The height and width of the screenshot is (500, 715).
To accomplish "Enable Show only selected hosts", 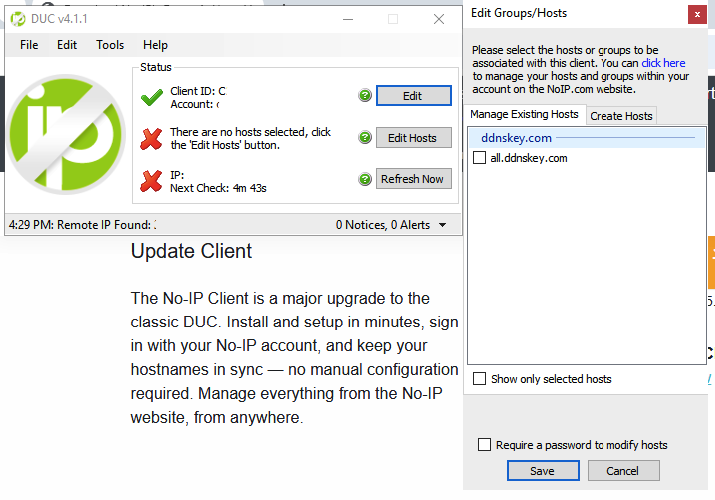I will pyautogui.click(x=479, y=379).
